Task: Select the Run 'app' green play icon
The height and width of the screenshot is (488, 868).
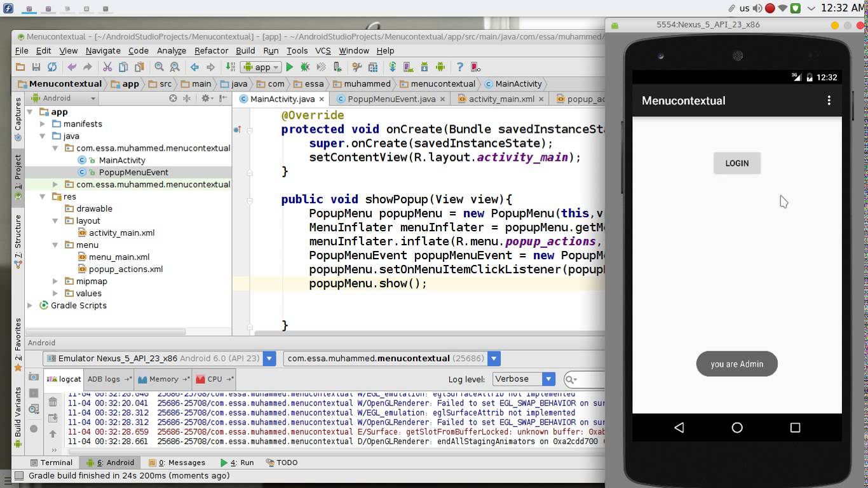Action: [290, 67]
